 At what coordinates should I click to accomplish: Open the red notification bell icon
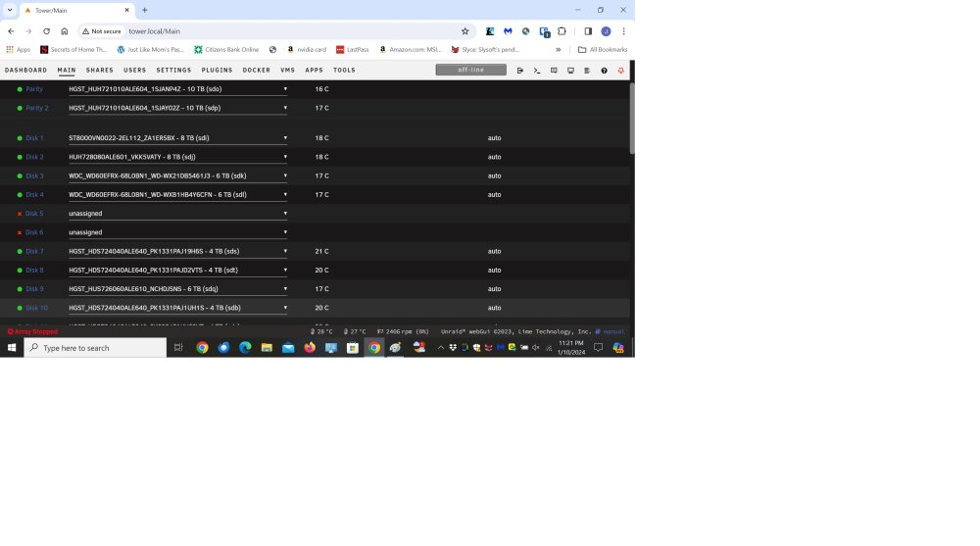[620, 71]
